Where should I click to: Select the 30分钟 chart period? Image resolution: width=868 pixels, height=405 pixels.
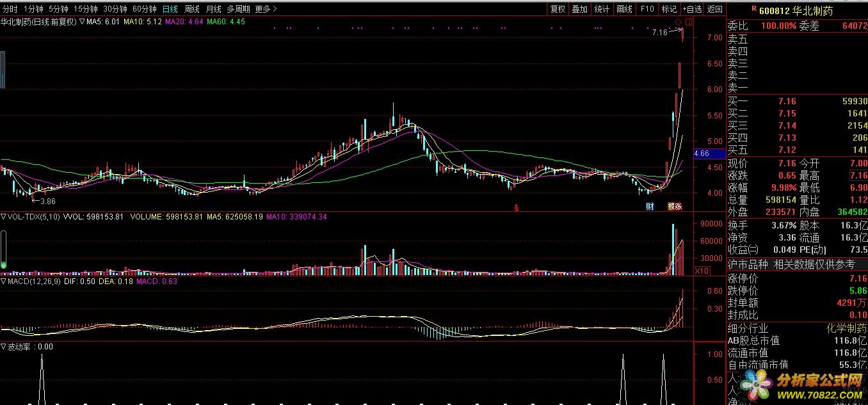tap(115, 9)
